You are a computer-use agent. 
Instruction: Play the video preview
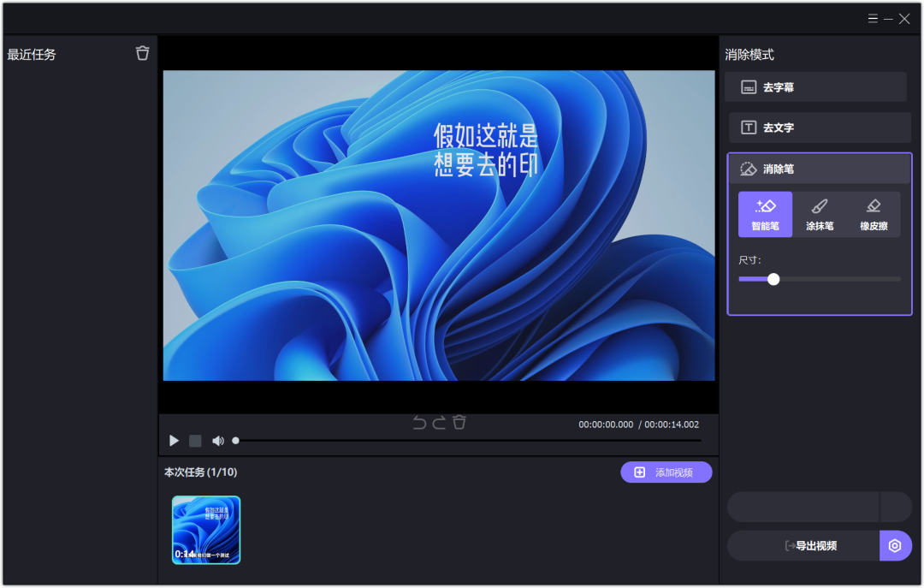[174, 441]
